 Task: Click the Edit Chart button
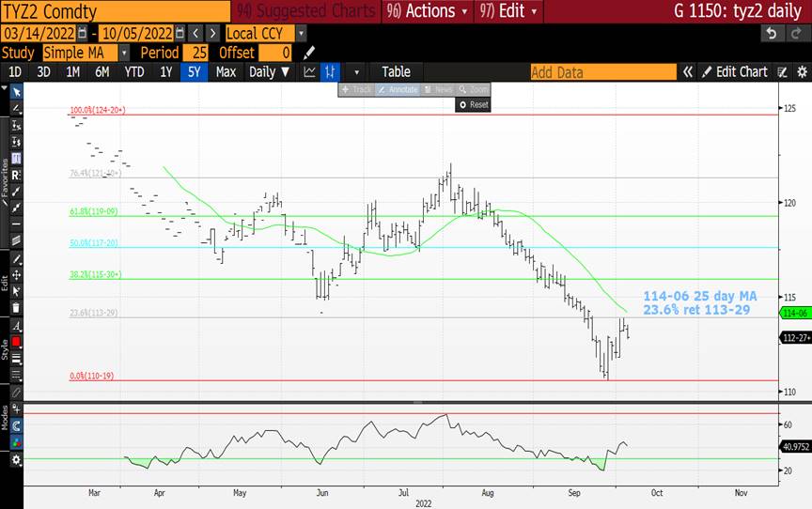(x=735, y=72)
